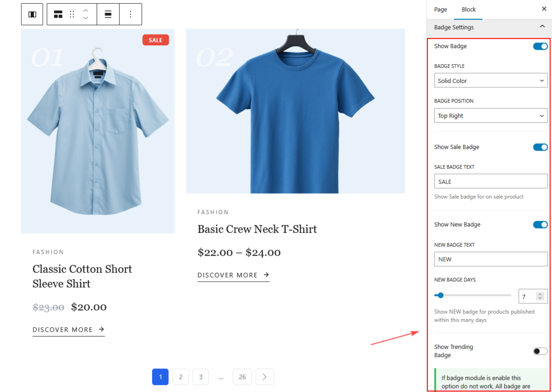This screenshot has height=392, width=552.
Task: Select the Block tab
Action: click(468, 10)
